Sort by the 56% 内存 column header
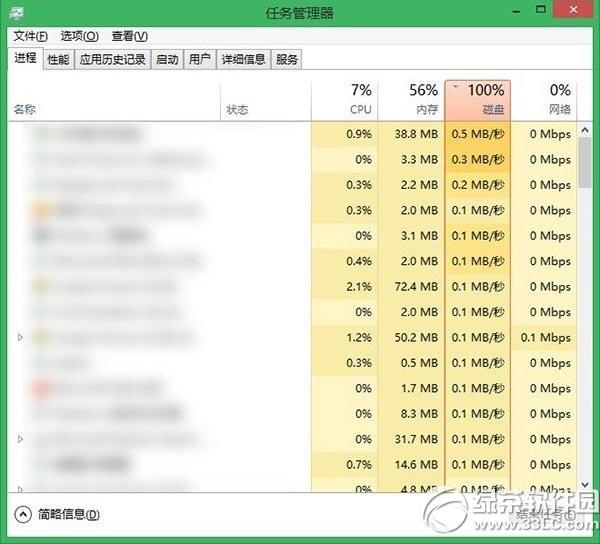Image resolution: width=600 pixels, height=544 pixels. pyautogui.click(x=411, y=100)
